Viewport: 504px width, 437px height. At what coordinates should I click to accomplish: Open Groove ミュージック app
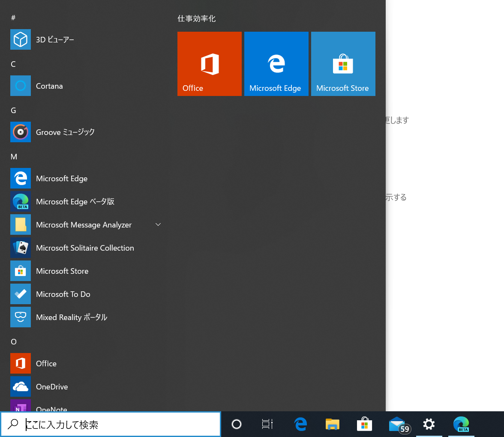(x=87, y=132)
